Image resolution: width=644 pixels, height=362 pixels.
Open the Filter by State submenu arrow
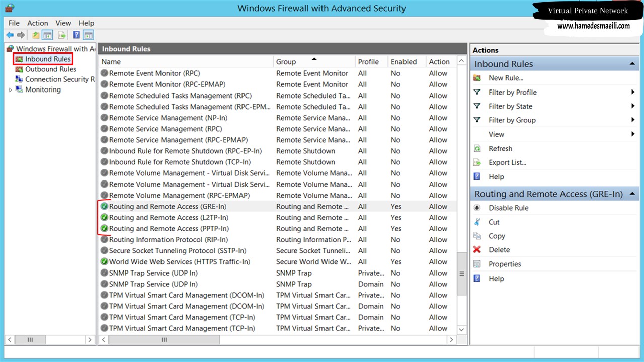pyautogui.click(x=633, y=106)
